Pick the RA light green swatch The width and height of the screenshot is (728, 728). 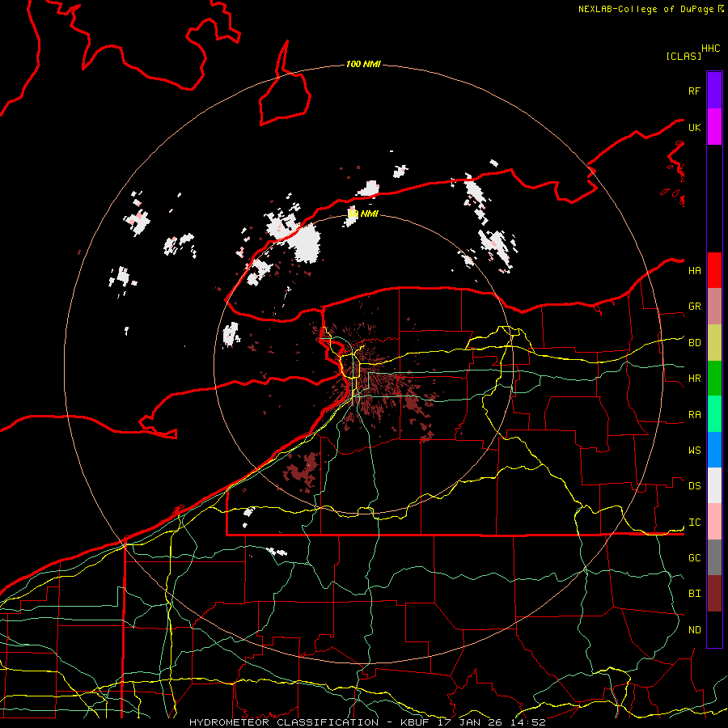[x=714, y=414]
